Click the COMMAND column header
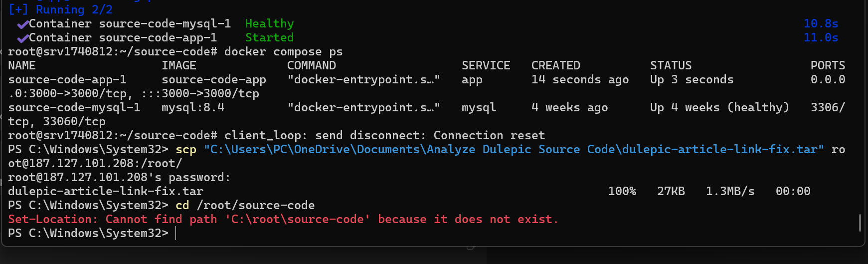868x264 pixels. coord(312,66)
